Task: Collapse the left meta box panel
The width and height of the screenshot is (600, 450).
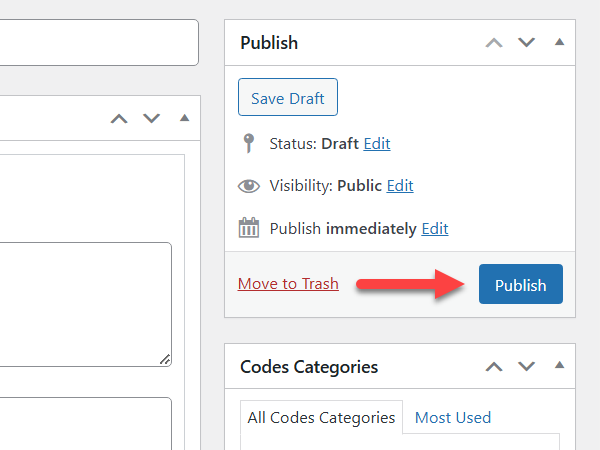Action: click(184, 118)
